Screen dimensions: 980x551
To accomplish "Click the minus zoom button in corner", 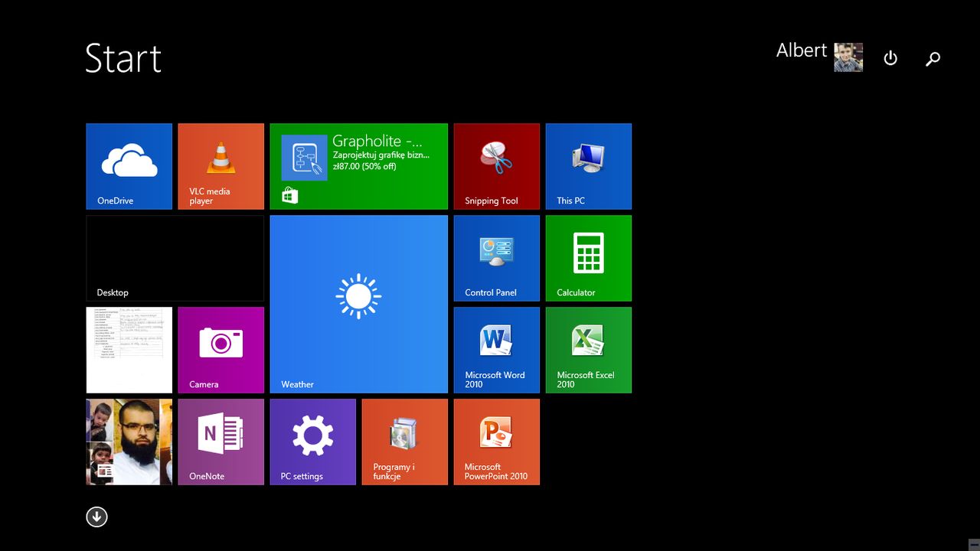I will 973,544.
